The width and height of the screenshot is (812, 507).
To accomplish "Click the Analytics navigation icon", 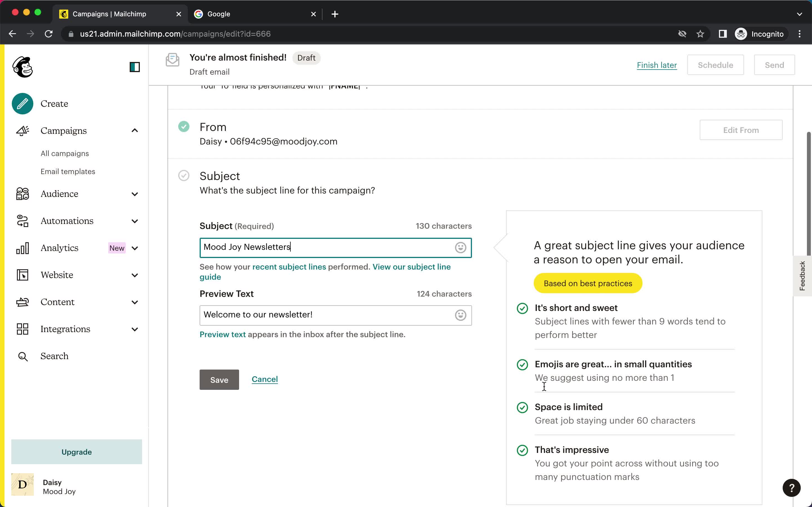I will coord(23,248).
